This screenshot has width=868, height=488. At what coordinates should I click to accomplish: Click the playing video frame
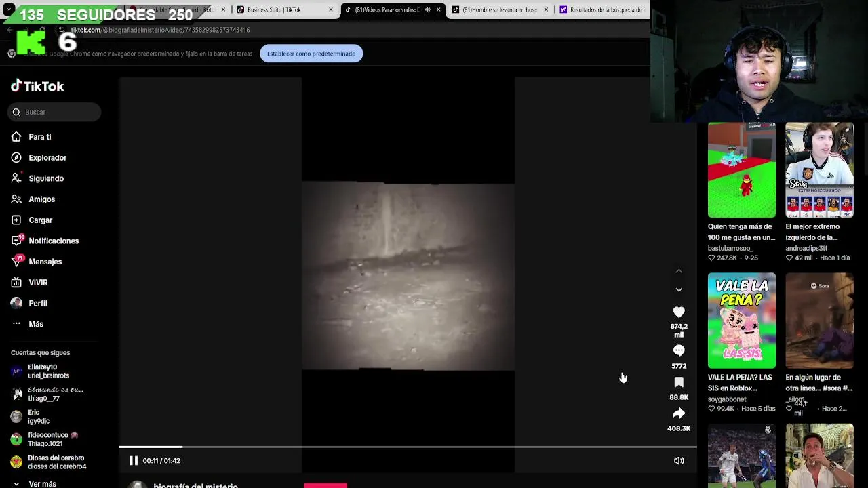(x=408, y=276)
